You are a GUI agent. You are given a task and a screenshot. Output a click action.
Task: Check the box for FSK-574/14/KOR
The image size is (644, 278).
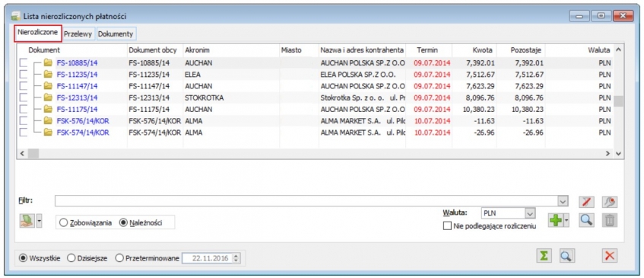pyautogui.click(x=24, y=133)
